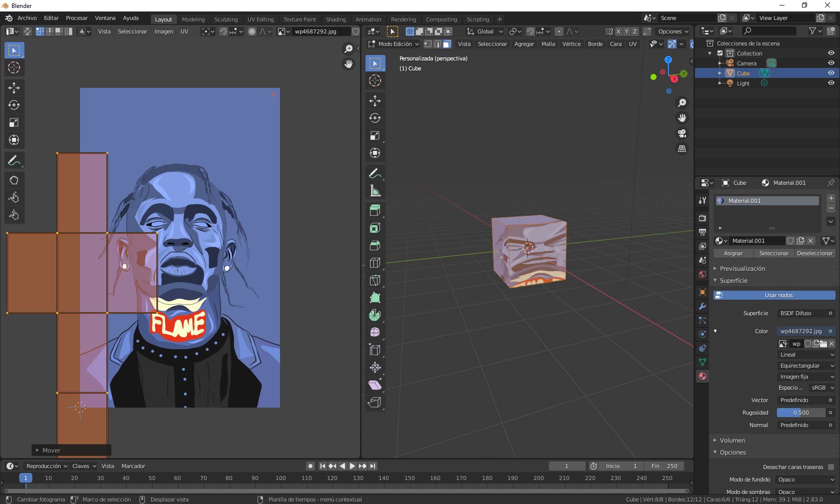Jump to the timeline end frame
The image size is (840, 504).
coord(372,466)
